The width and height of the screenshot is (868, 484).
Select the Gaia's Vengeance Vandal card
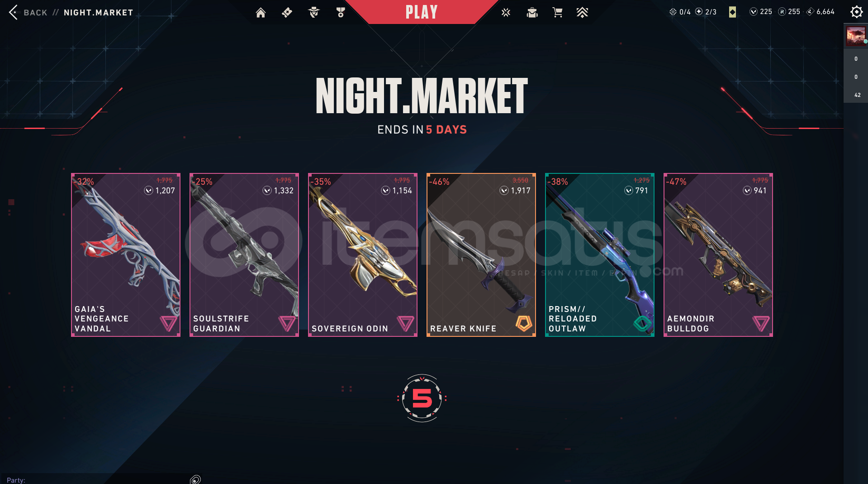126,255
